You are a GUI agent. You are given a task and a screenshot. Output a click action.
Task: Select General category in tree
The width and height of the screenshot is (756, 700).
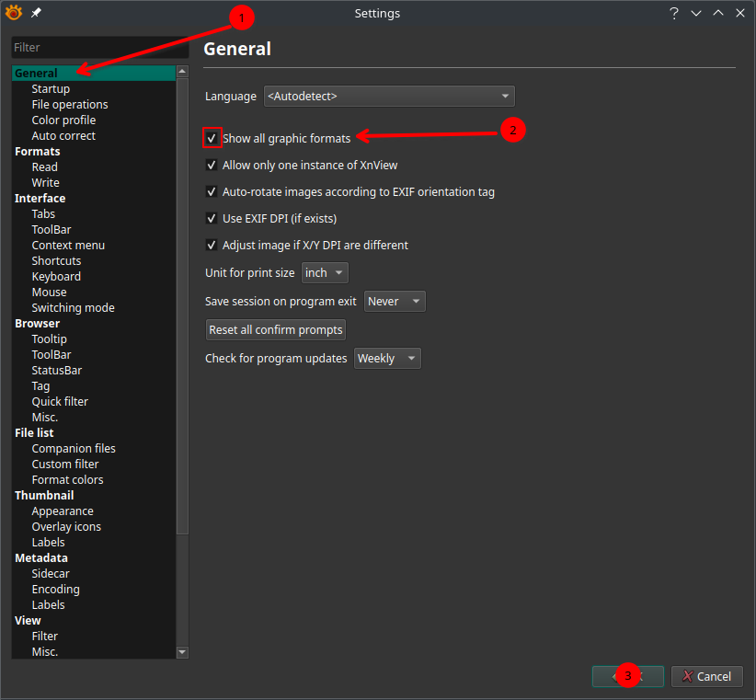94,73
